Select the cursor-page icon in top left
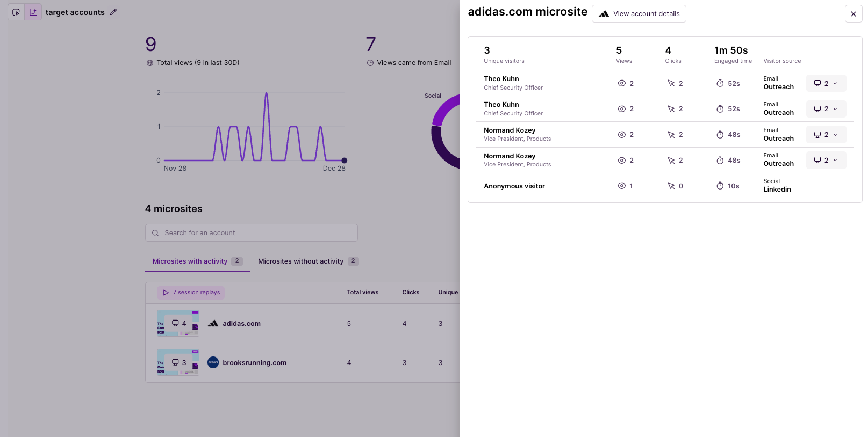The image size is (868, 437). (x=16, y=12)
